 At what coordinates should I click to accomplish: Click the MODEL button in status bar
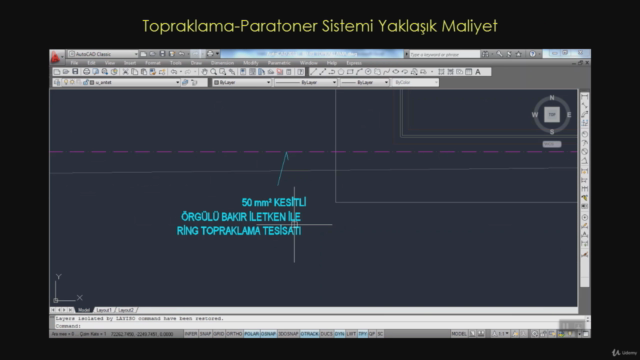pos(459,334)
